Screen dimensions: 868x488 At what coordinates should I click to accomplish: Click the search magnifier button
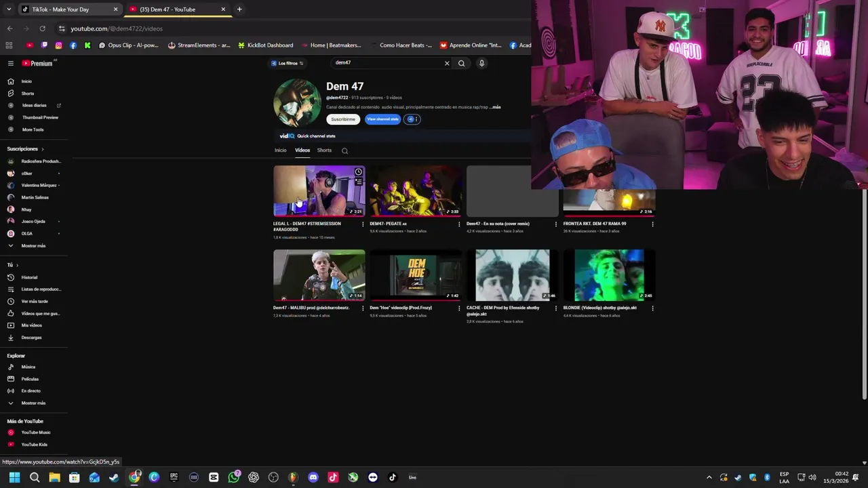pos(461,63)
